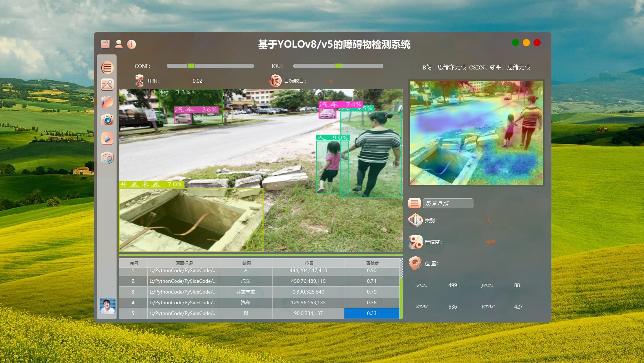Select row 2 file path cell
The height and width of the screenshot is (363, 644).
click(x=183, y=281)
